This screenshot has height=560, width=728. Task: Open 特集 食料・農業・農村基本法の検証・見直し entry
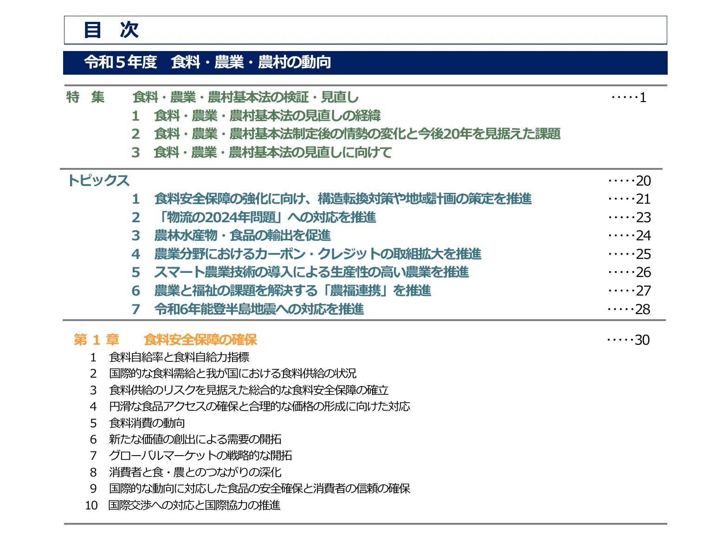(x=245, y=97)
